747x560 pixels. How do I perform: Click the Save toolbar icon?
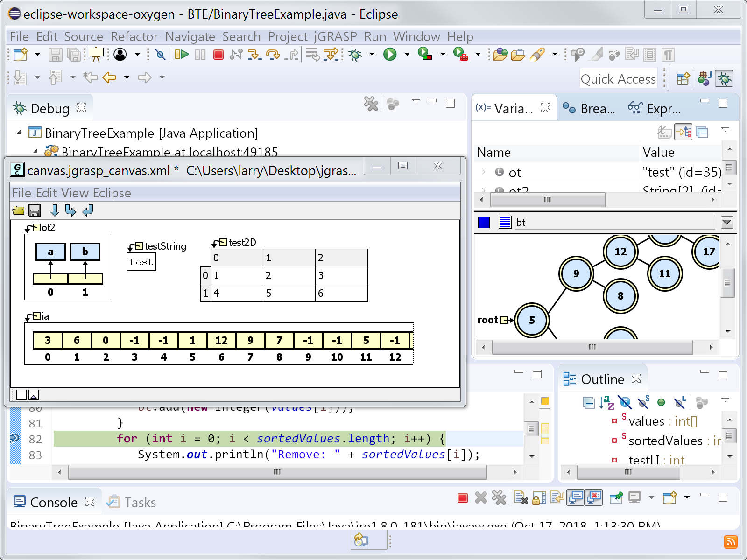click(55, 55)
